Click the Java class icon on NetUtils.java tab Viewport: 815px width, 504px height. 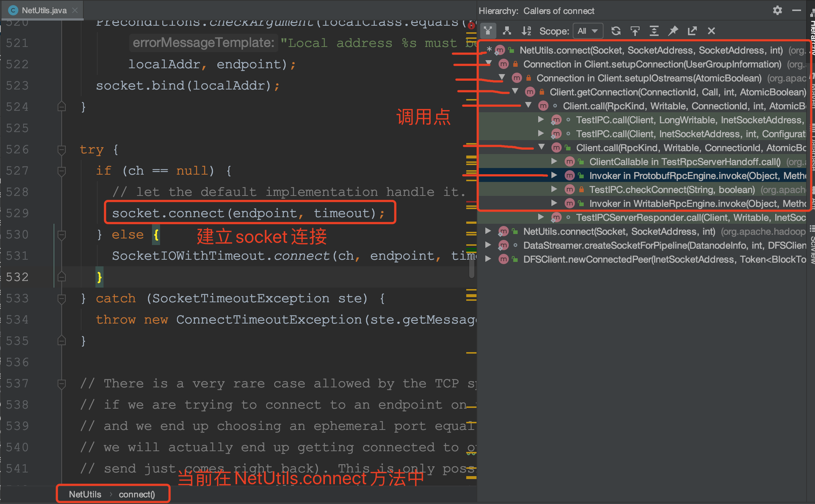click(13, 10)
